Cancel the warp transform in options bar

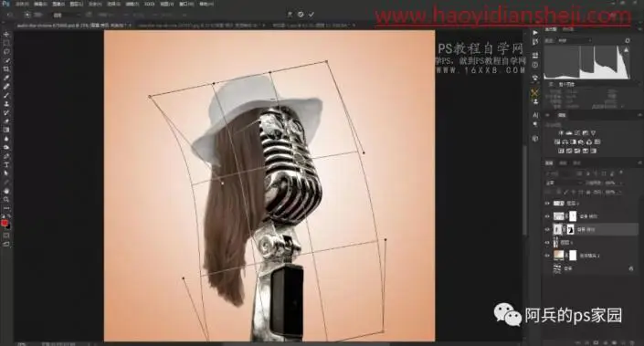[x=301, y=15]
